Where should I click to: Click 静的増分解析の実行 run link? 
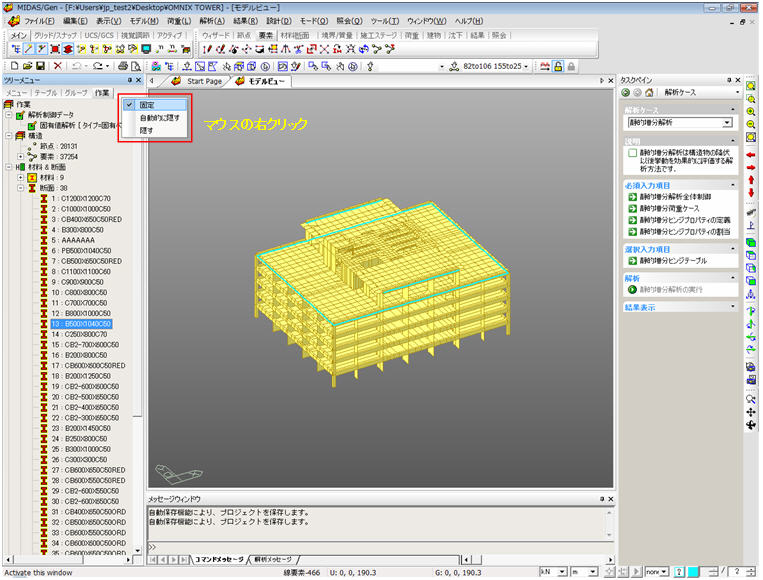pyautogui.click(x=672, y=290)
